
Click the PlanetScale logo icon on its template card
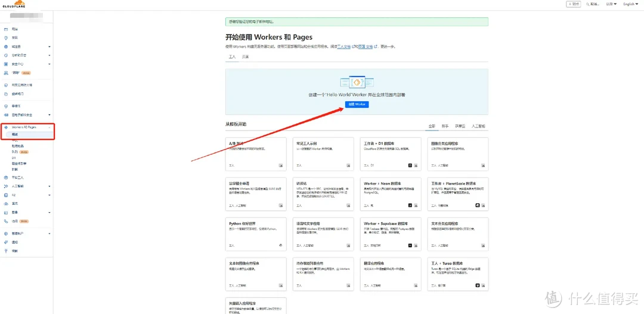pyautogui.click(x=478, y=205)
